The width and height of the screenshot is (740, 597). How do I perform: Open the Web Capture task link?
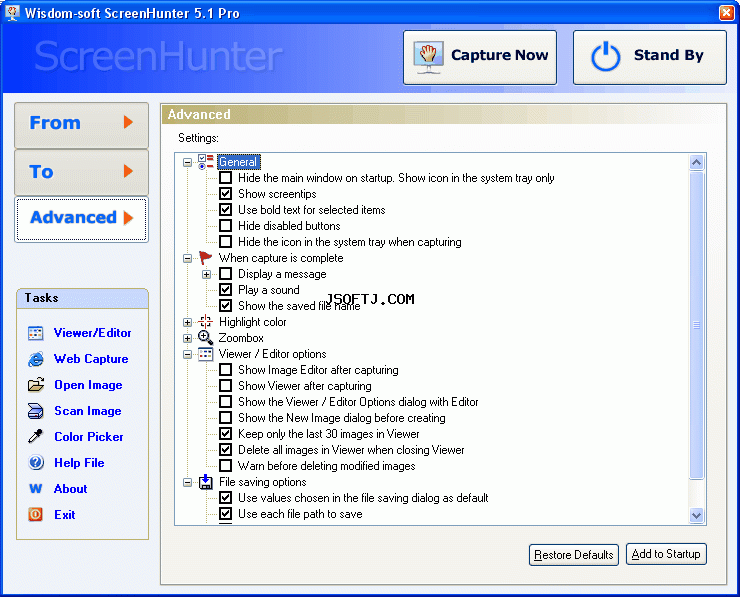coord(91,359)
